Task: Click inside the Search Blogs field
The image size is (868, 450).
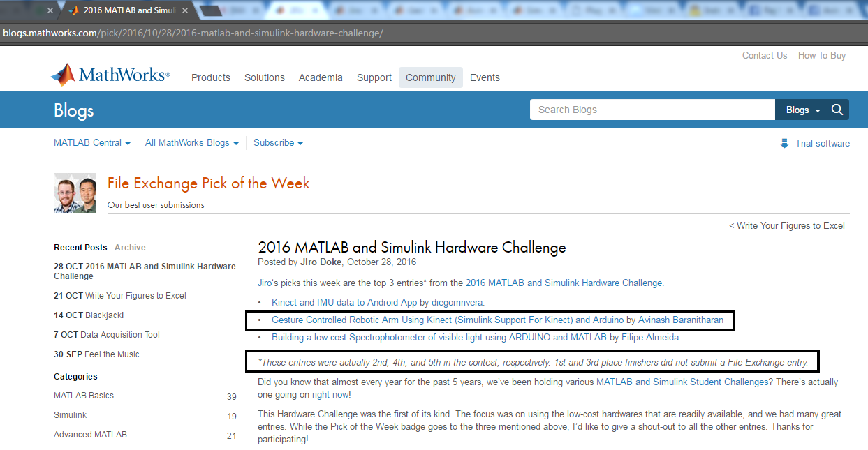Action: click(x=652, y=110)
